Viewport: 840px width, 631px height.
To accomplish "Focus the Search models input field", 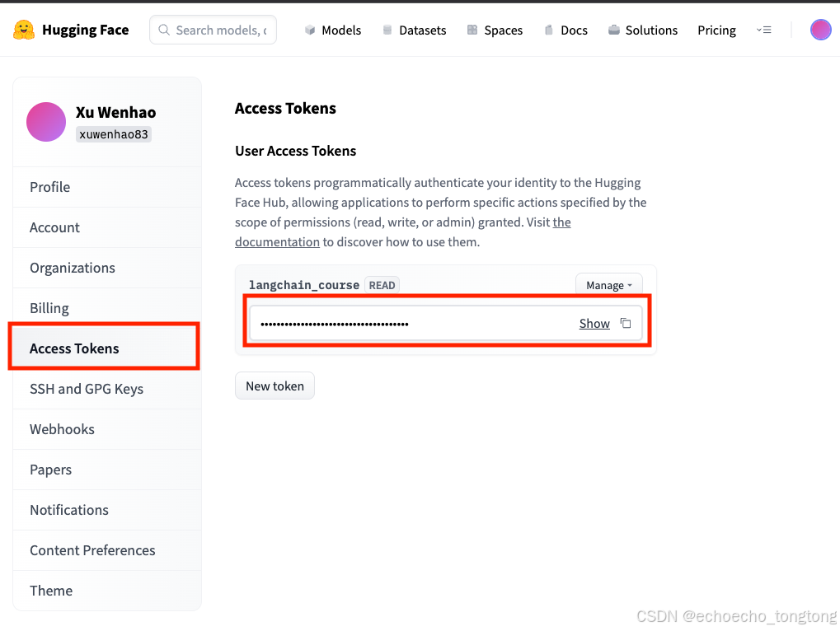I will pos(214,30).
